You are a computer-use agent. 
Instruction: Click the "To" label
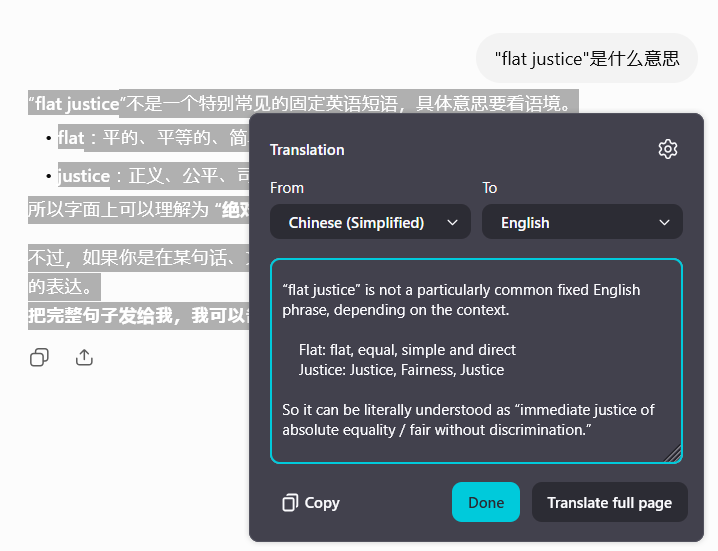pos(490,188)
